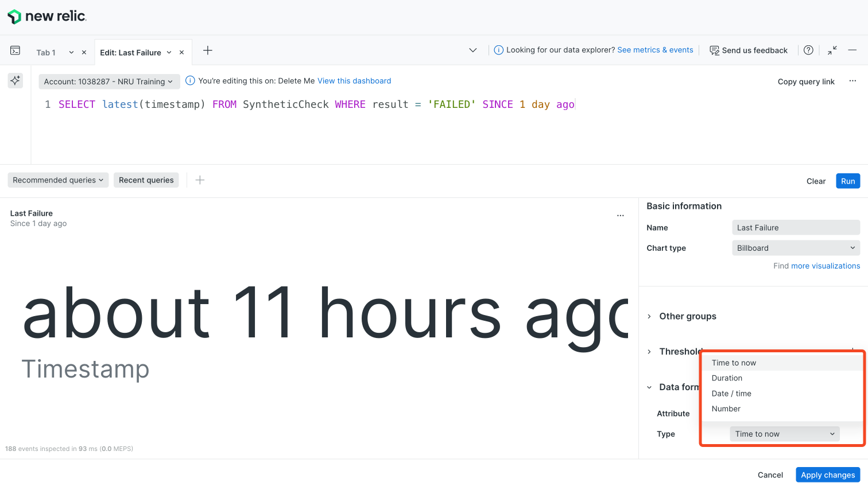
Task: Add another query with plus icon
Action: (200, 180)
